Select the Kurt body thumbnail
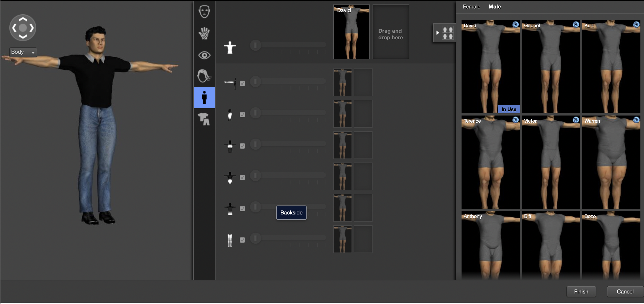 611,66
